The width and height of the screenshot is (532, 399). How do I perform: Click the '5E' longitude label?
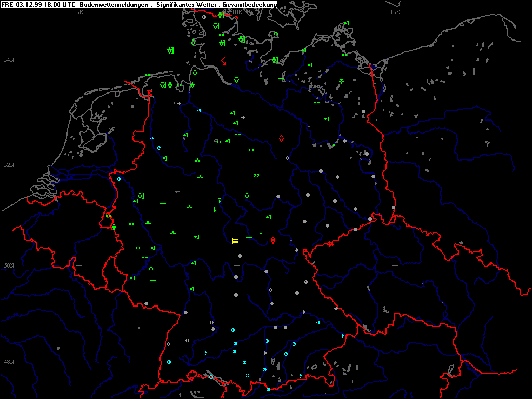click(79, 11)
